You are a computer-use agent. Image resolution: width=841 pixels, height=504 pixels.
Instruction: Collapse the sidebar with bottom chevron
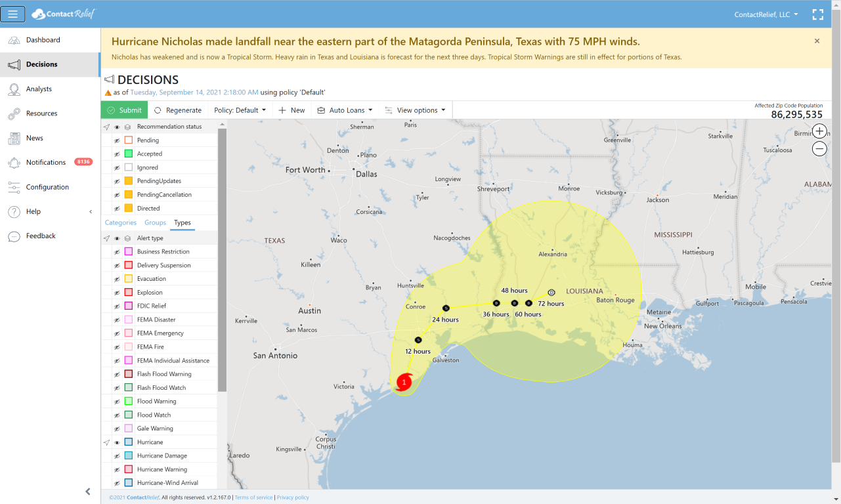(88, 492)
